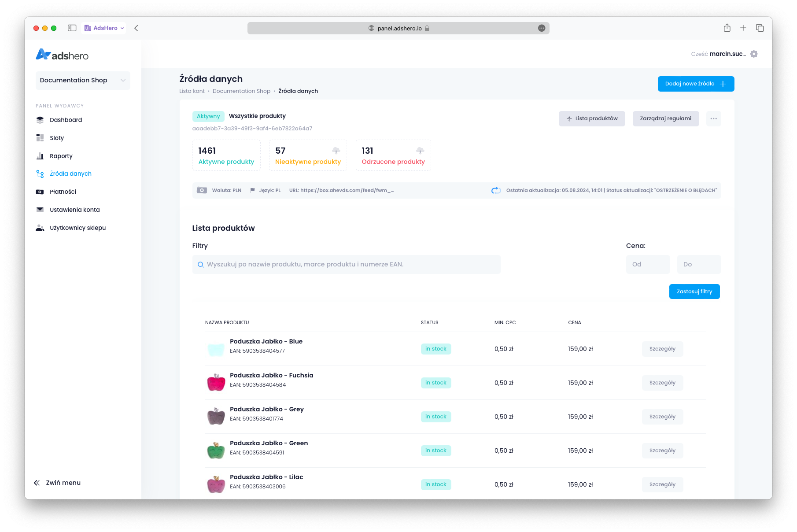
Task: Collapse sidebar with Zwiń menu
Action: click(57, 483)
